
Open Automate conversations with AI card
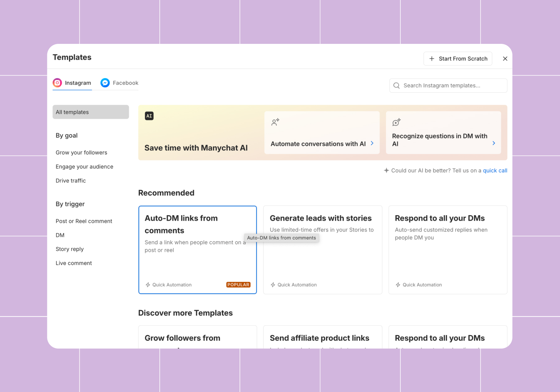[x=322, y=133]
